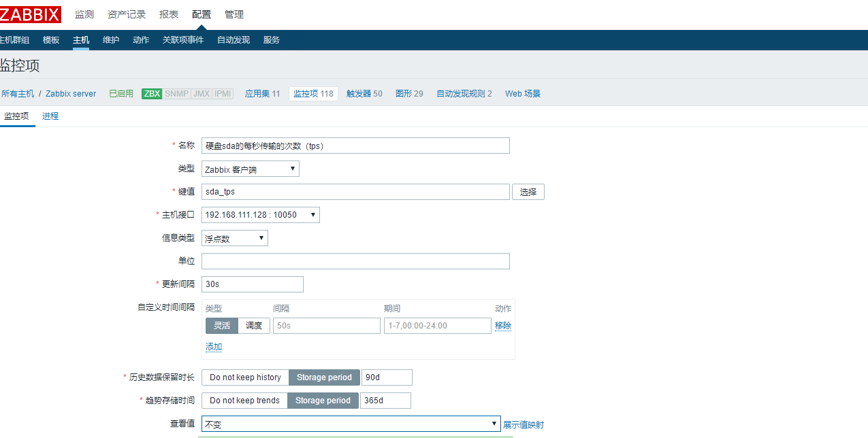Switch to the 监控项 tab

click(16, 116)
